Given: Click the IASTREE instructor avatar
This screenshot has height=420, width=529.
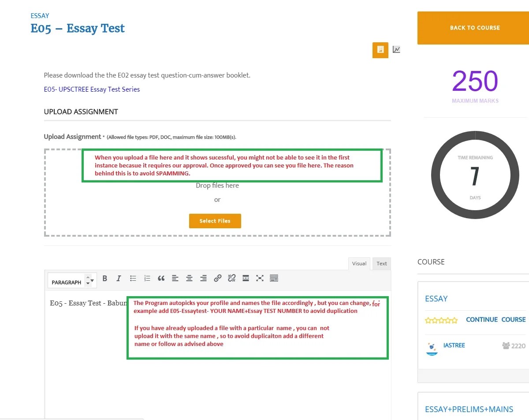Looking at the screenshot, I should click(432, 348).
